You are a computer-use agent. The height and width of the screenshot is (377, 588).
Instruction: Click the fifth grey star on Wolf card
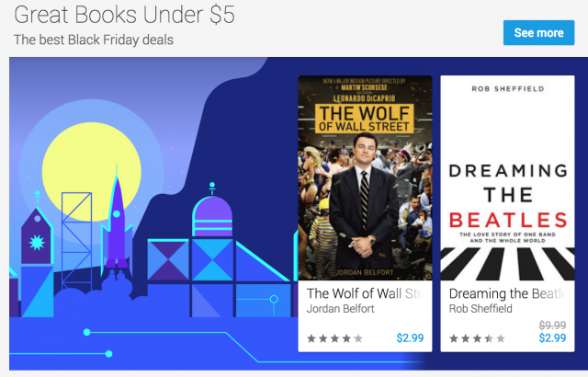[358, 338]
